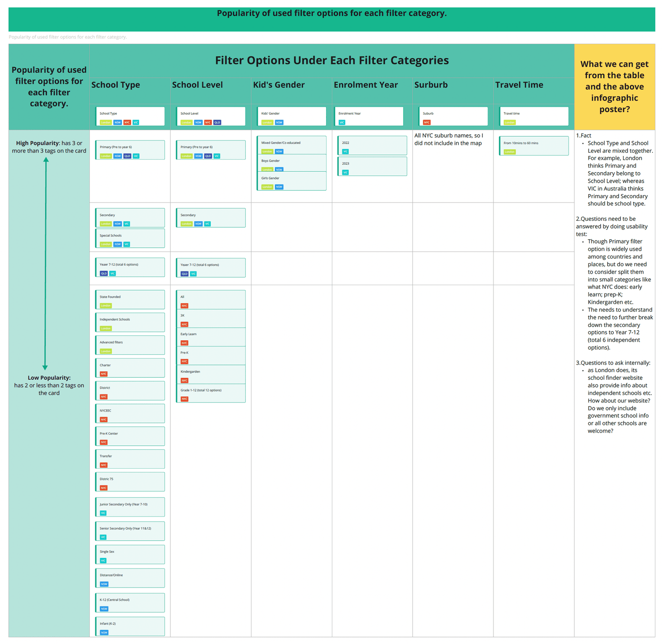Select the white Travel time card
Screen dimensions: 662x644
[x=534, y=117]
